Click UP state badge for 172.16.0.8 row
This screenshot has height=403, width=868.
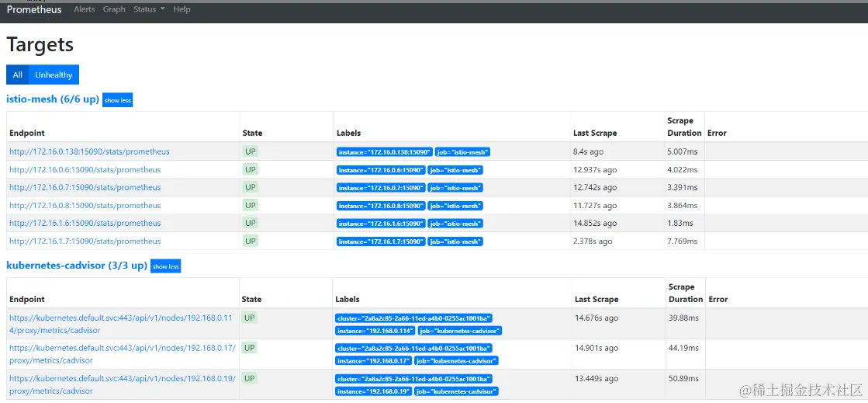tap(251, 204)
